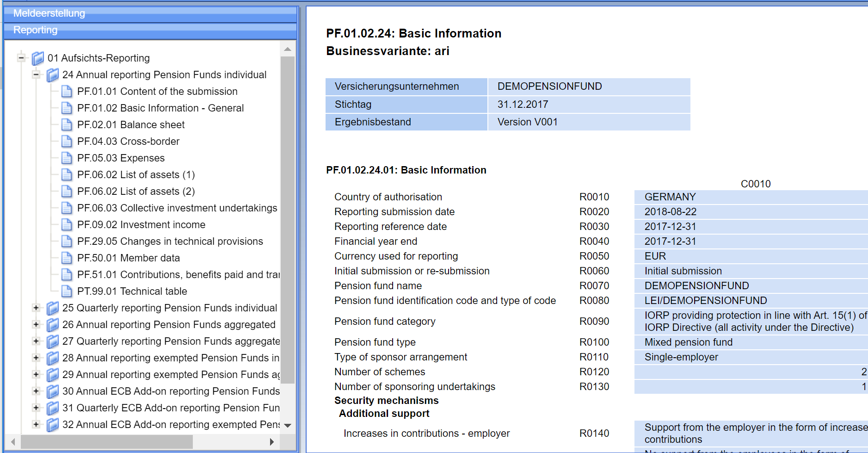Viewport: 868px width, 453px height.
Task: Click folder icon of 24 Annual reporting node
Action: [x=53, y=75]
